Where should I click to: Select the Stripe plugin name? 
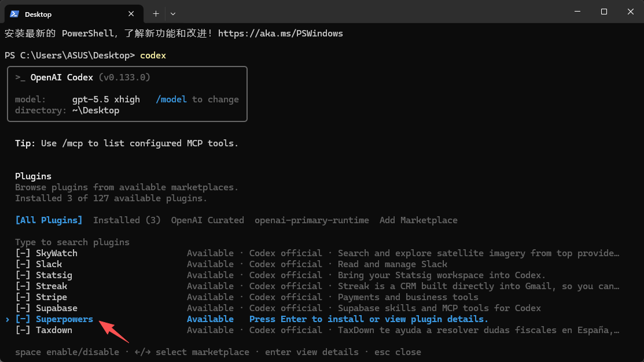coord(51,297)
